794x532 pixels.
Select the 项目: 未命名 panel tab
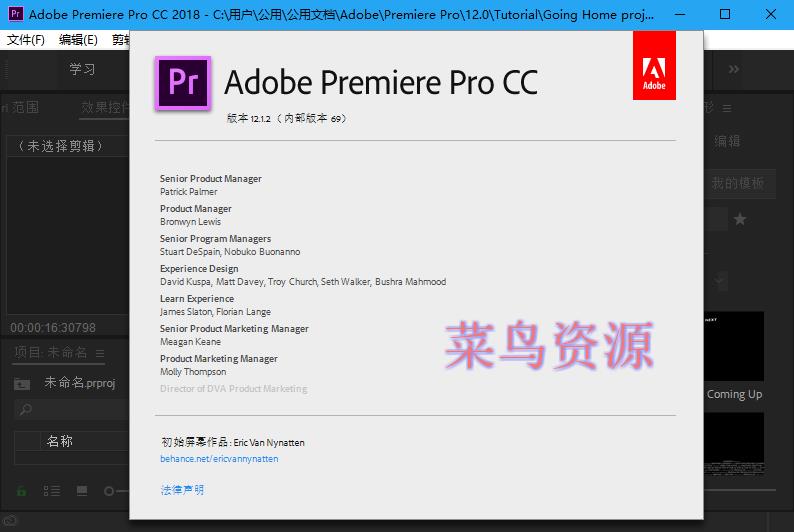51,352
